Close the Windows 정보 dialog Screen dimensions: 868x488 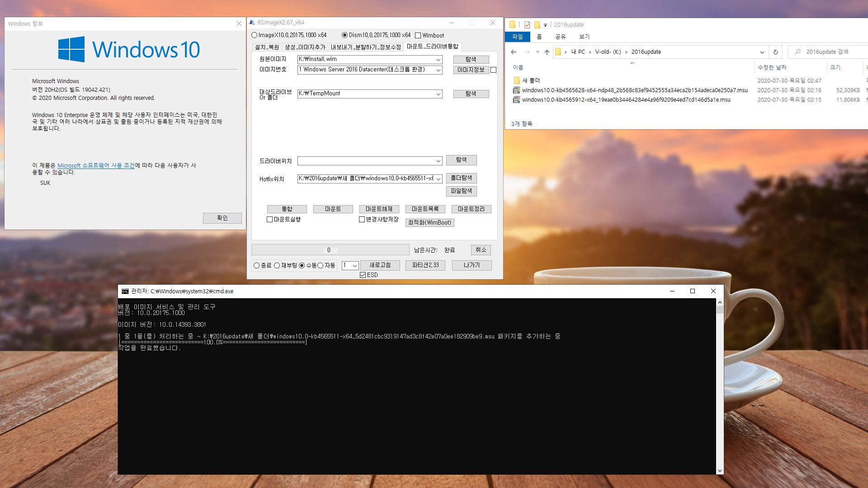(239, 23)
